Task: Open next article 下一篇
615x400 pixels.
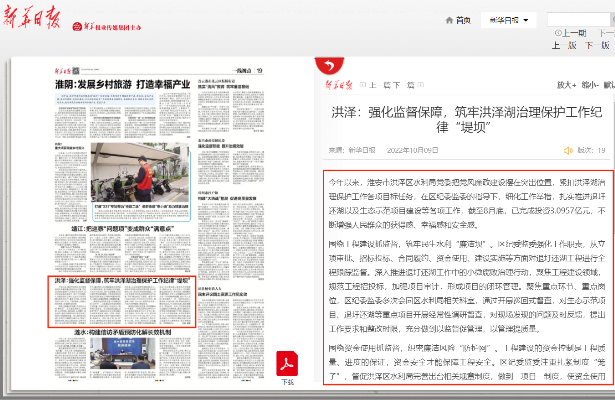Action: [x=404, y=85]
